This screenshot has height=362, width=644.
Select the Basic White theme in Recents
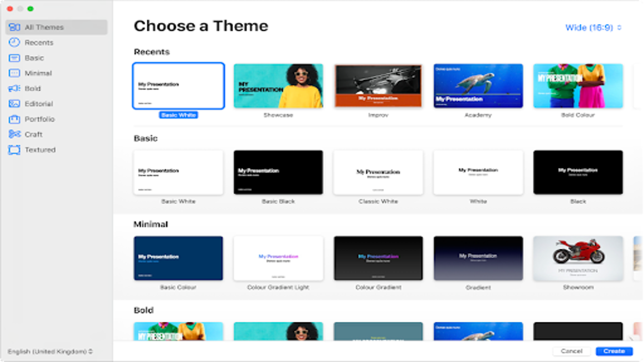click(x=179, y=86)
